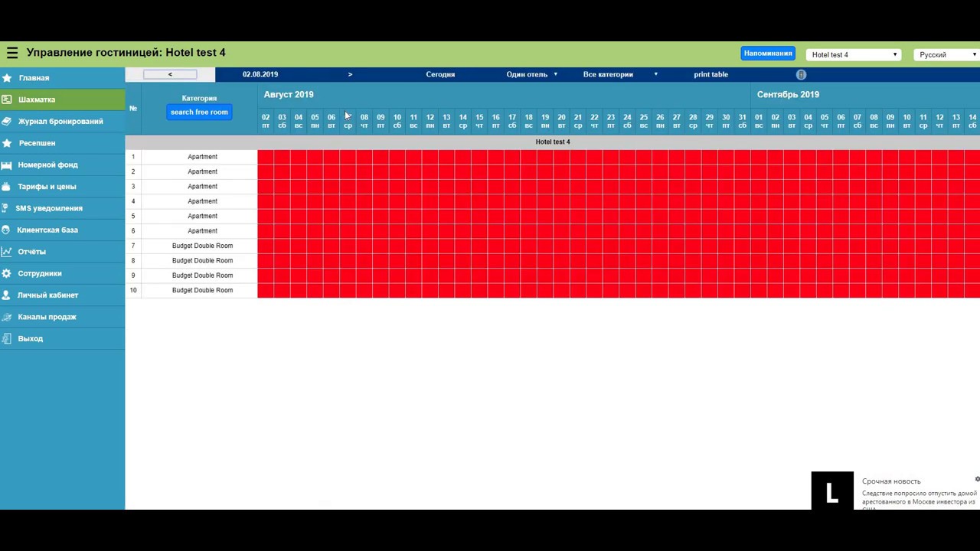Click the Сотрудники gear icon

7,273
